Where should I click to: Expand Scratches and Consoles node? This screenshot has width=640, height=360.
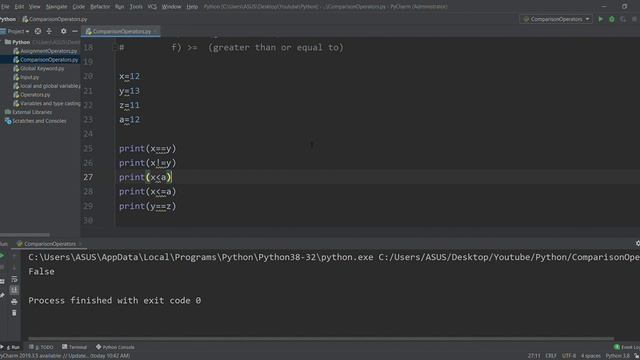36,121
